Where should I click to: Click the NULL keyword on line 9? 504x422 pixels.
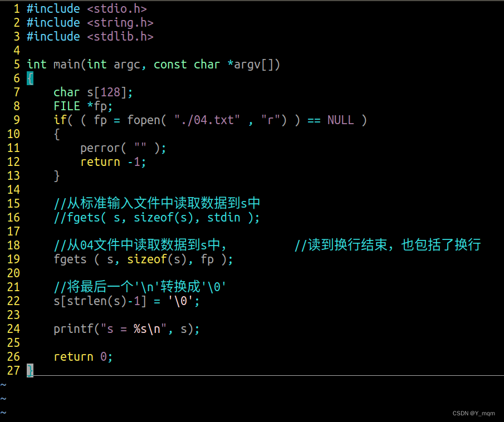pyautogui.click(x=340, y=120)
